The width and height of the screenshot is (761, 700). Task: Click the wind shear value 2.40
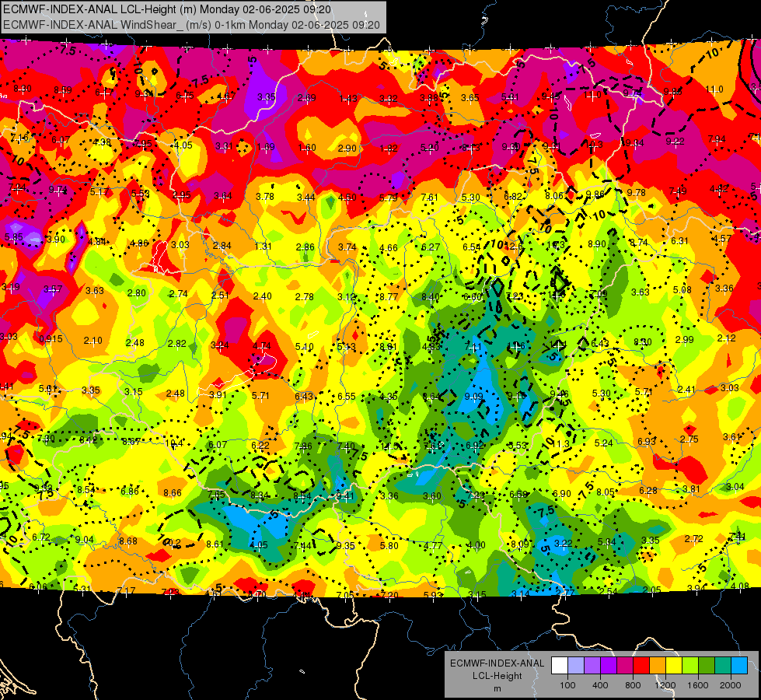tap(263, 296)
